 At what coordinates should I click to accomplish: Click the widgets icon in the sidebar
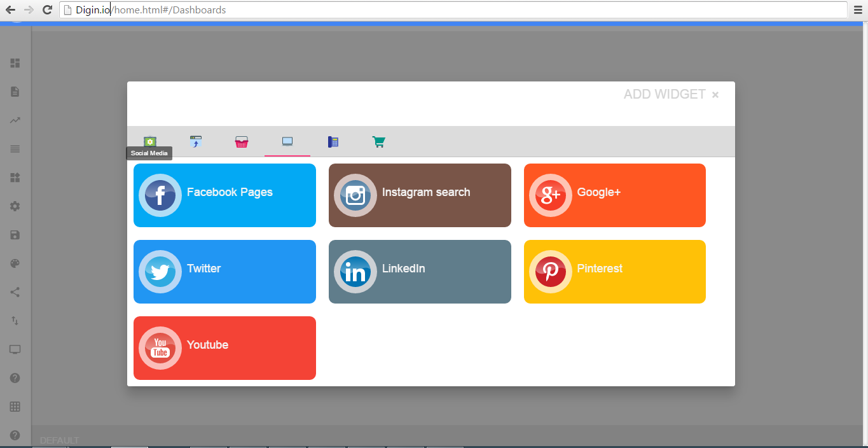coord(15,178)
